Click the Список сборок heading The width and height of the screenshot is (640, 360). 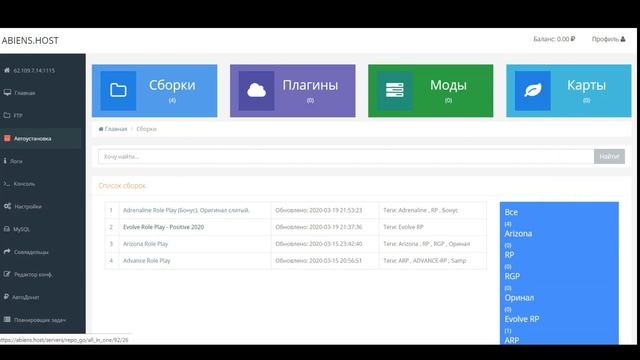(122, 186)
